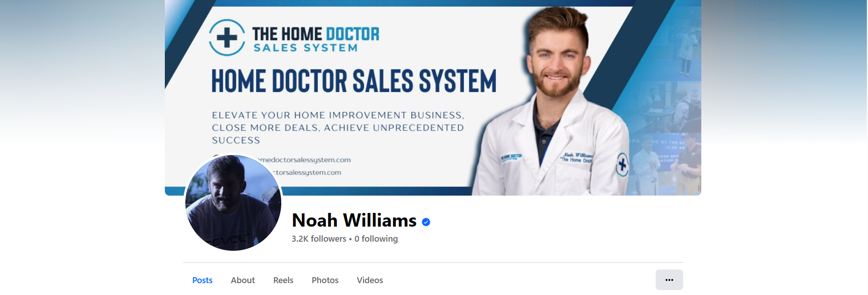The image size is (868, 295).
Task: Click the 'Elevate your home improvement business' tagline
Action: coord(338,128)
